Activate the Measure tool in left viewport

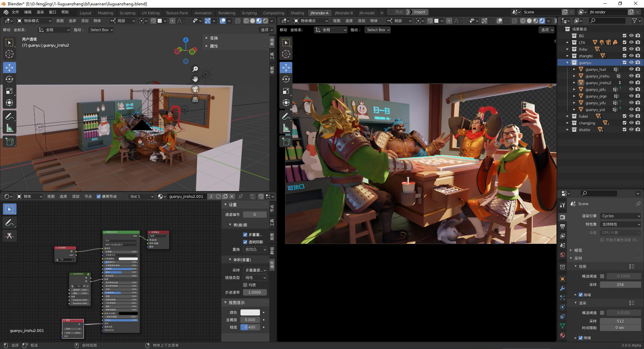pyautogui.click(x=9, y=128)
